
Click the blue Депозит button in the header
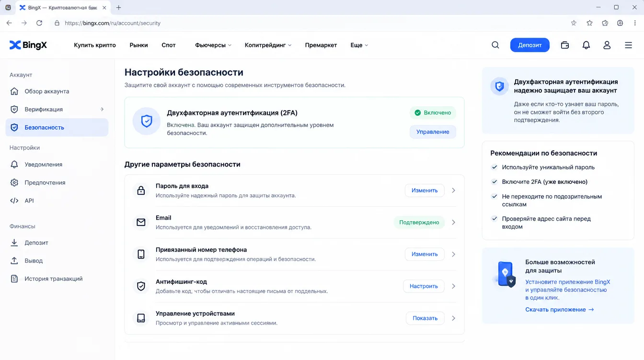(x=530, y=45)
